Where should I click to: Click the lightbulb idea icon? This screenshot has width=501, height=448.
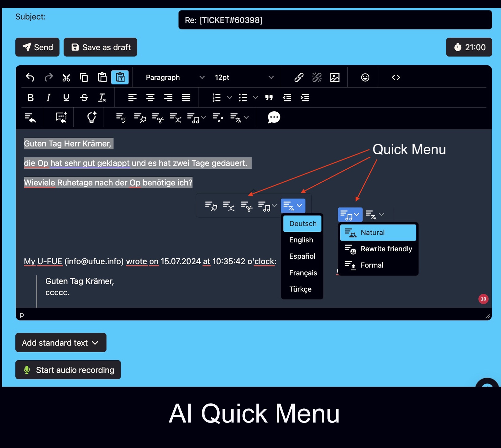(x=91, y=118)
